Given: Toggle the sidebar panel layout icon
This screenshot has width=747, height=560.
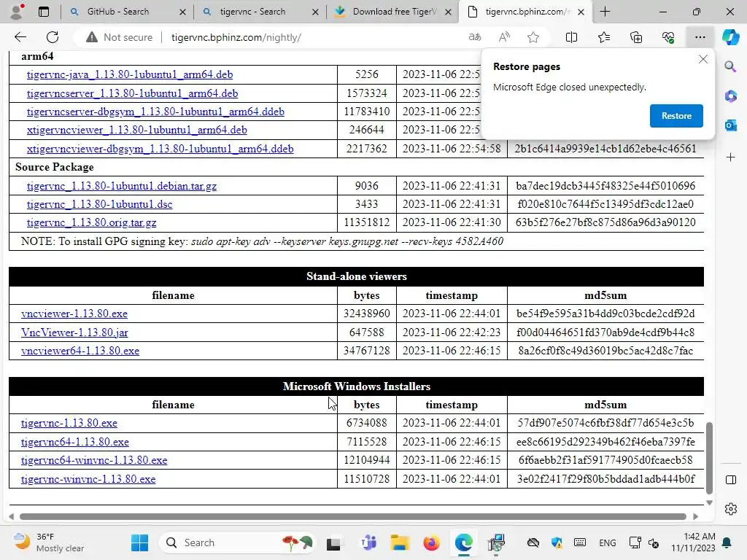Looking at the screenshot, I should point(730,480).
